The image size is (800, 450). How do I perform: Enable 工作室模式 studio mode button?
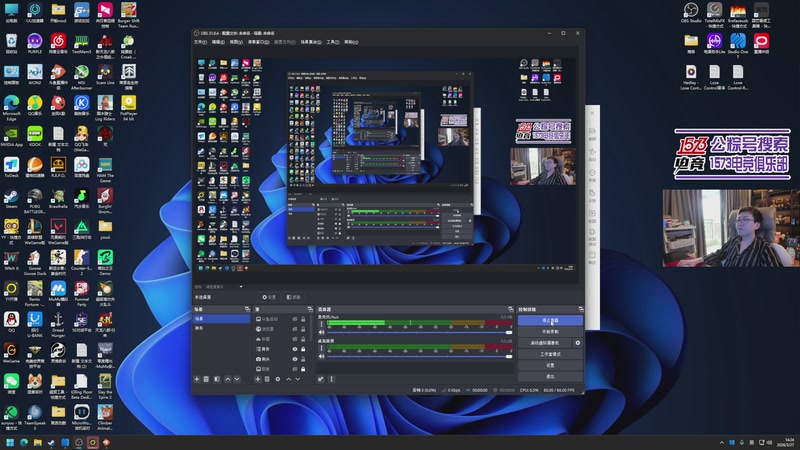(x=550, y=354)
